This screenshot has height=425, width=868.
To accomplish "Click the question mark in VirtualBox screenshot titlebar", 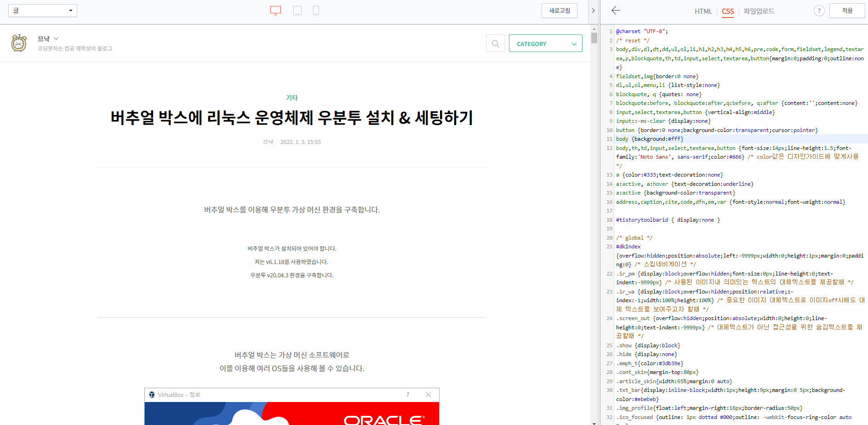I will coord(408,395).
